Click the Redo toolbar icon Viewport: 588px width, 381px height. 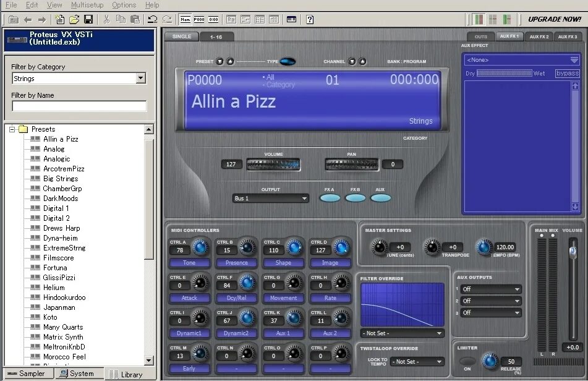(x=168, y=20)
